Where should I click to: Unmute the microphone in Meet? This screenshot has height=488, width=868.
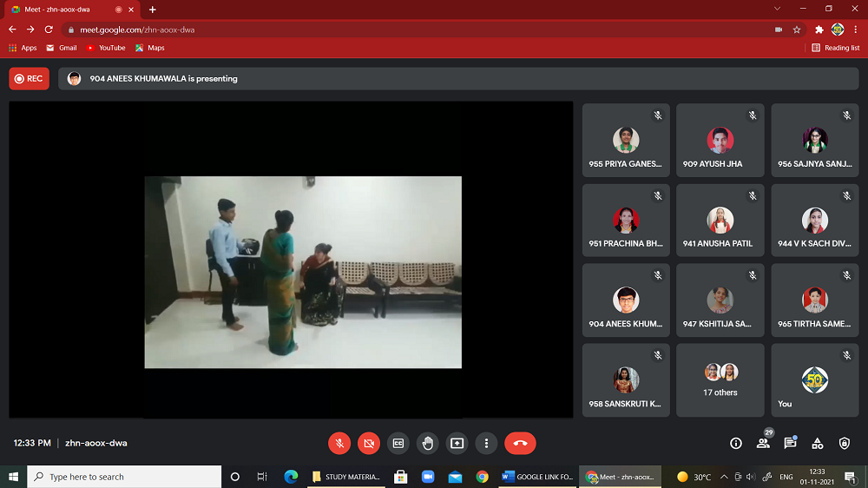(339, 443)
